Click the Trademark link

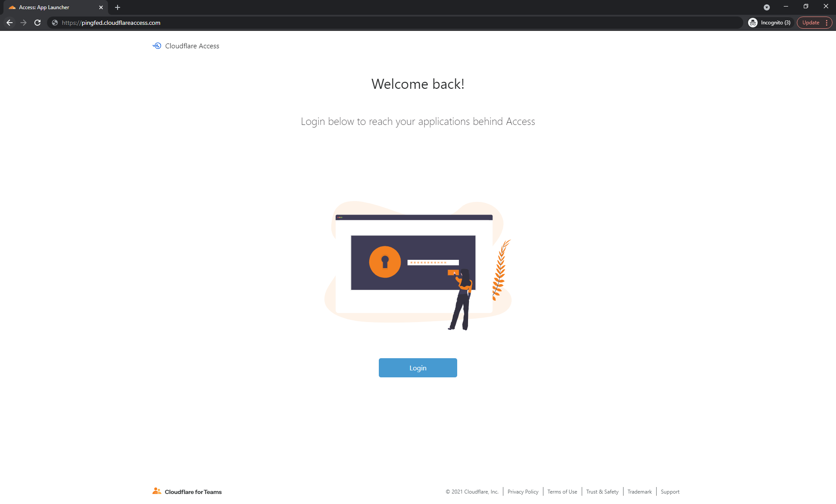point(639,491)
